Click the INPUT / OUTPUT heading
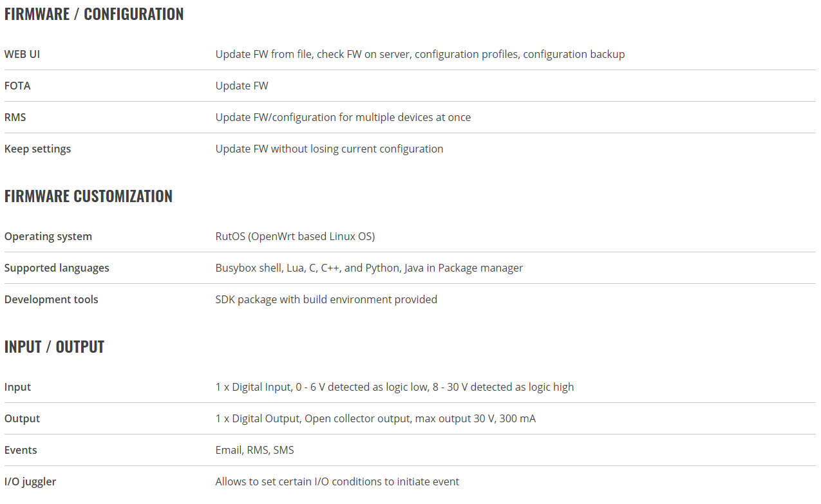The width and height of the screenshot is (821, 504). tap(54, 347)
